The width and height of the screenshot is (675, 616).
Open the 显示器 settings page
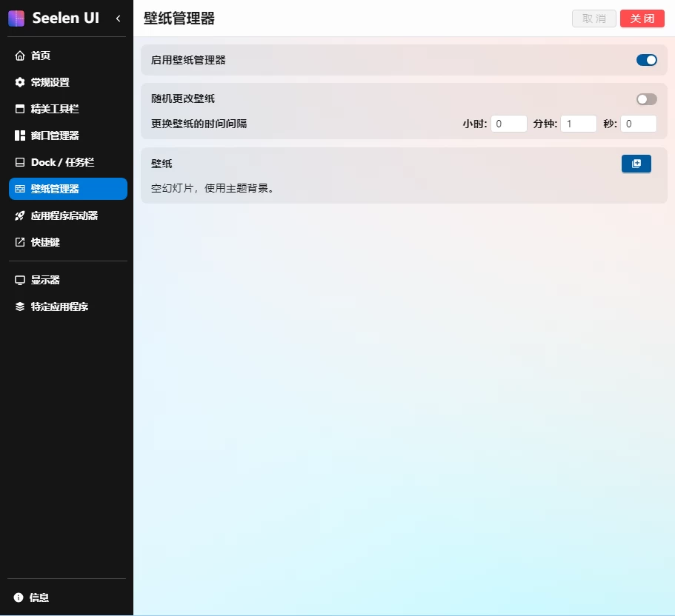coord(45,280)
